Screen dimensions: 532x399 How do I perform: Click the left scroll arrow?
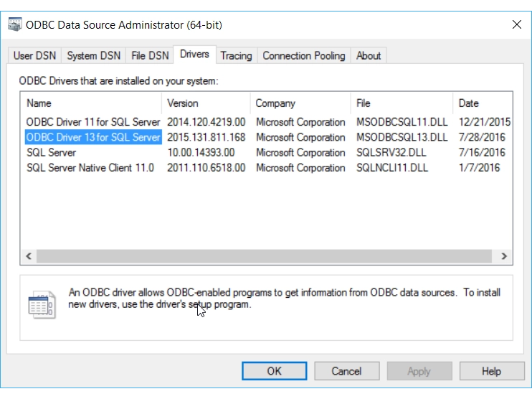point(29,256)
